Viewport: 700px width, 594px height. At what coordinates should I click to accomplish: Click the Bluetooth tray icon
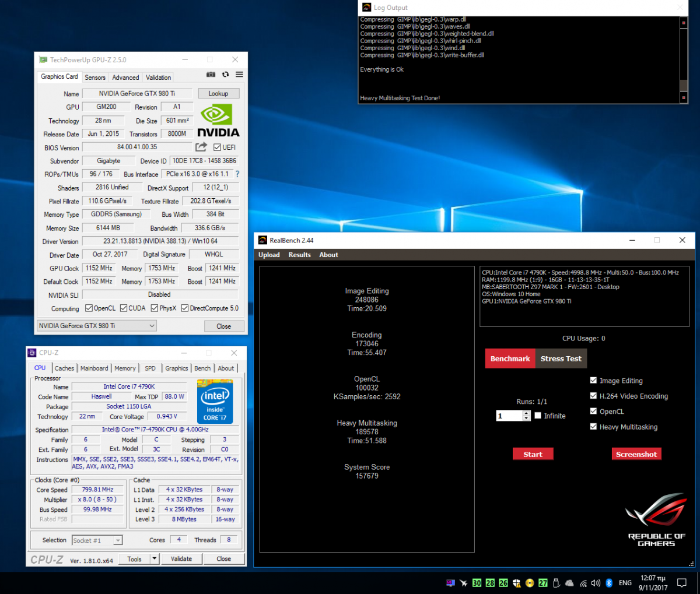609,583
